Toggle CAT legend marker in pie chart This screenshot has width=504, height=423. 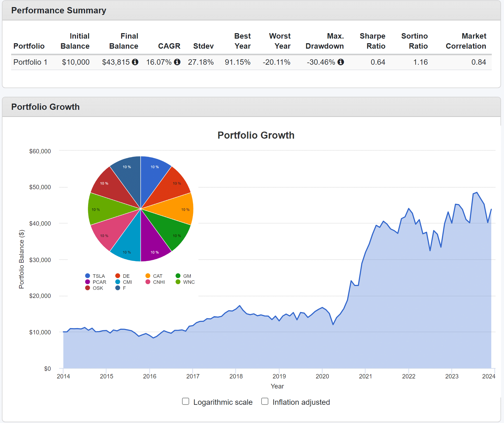(148, 276)
